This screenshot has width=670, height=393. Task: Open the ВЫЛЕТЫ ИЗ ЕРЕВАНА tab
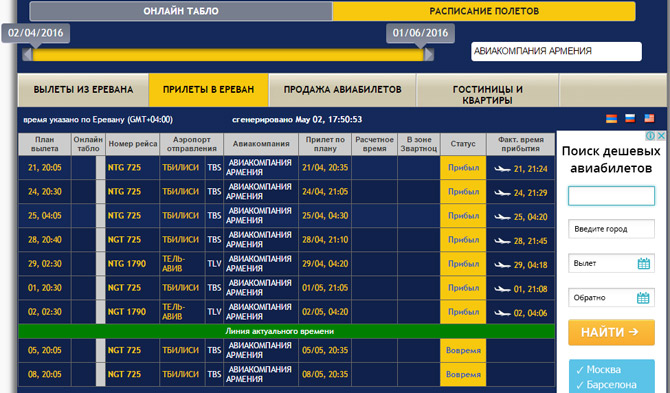pyautogui.click(x=83, y=90)
